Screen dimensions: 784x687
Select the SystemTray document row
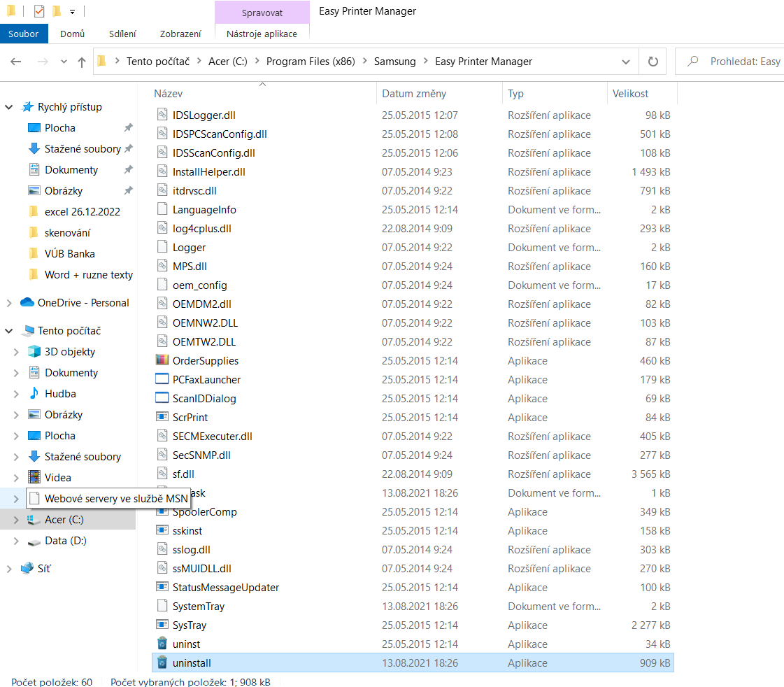[413, 606]
